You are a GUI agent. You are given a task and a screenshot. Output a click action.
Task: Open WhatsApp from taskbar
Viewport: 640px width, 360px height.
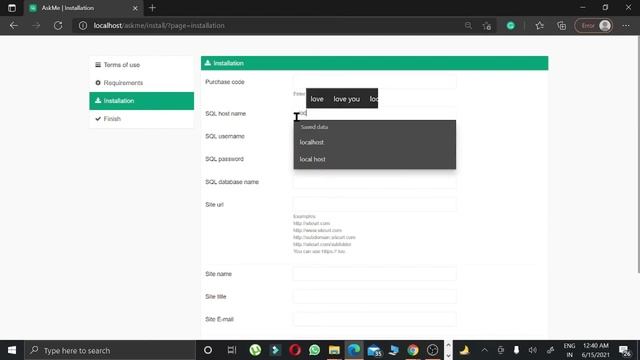pos(315,350)
